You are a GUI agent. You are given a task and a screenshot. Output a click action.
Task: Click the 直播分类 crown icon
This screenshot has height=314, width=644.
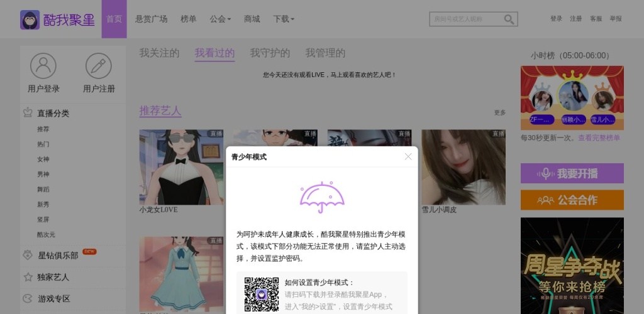point(28,113)
